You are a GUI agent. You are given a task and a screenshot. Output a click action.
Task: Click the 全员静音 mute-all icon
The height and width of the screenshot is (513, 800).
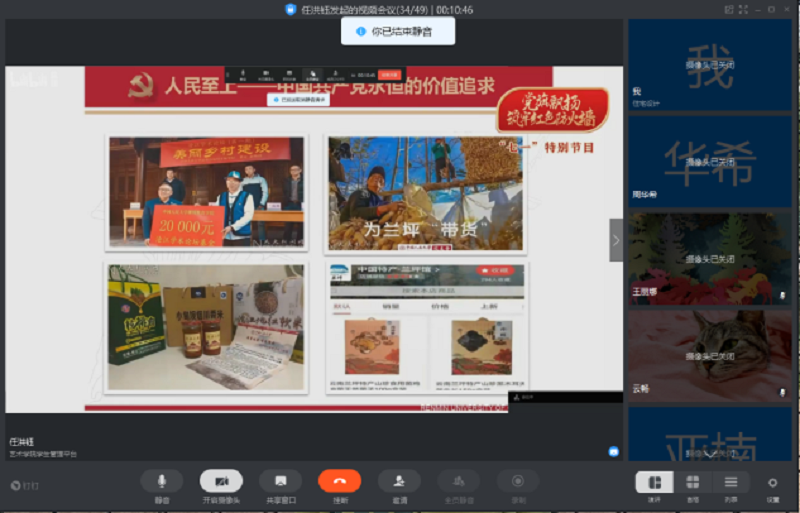pos(458,481)
